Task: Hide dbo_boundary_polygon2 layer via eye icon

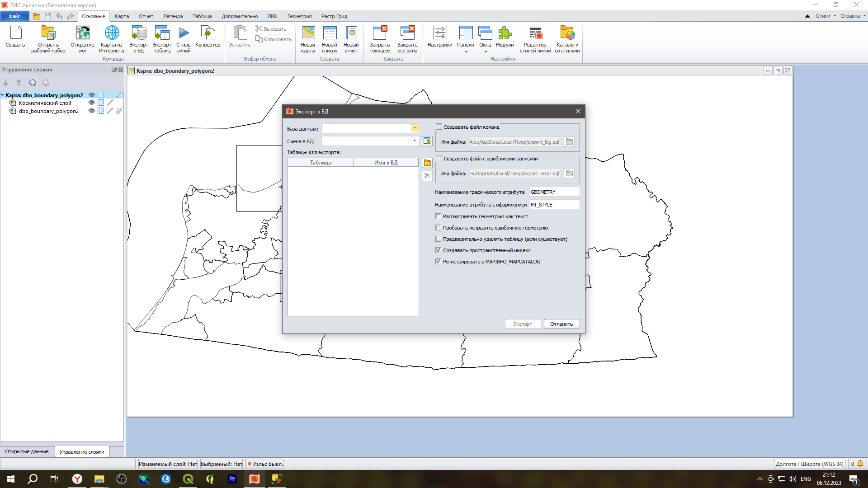Action: pos(92,111)
